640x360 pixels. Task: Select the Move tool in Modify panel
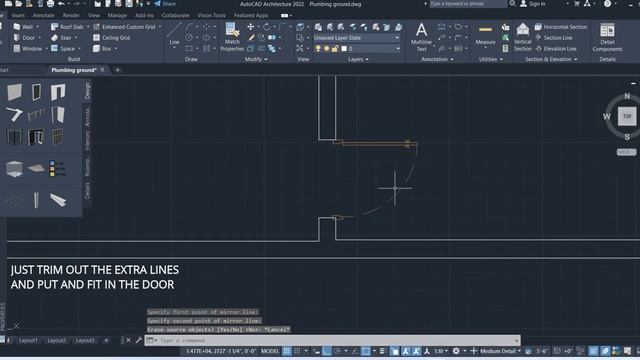click(250, 27)
